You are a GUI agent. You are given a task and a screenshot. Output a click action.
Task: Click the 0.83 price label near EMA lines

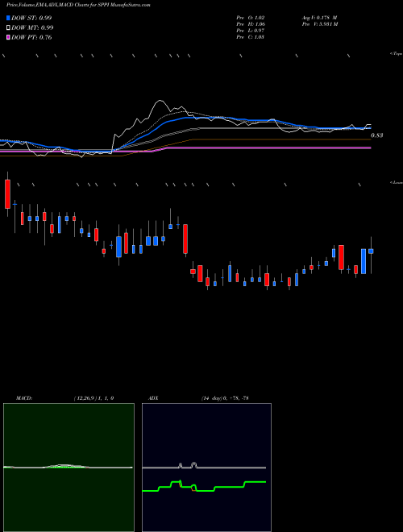(x=377, y=135)
